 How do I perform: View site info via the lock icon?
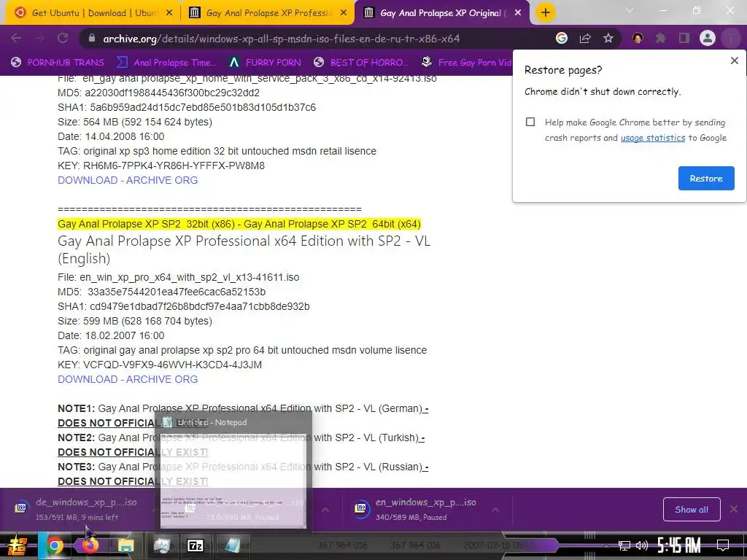[92, 39]
